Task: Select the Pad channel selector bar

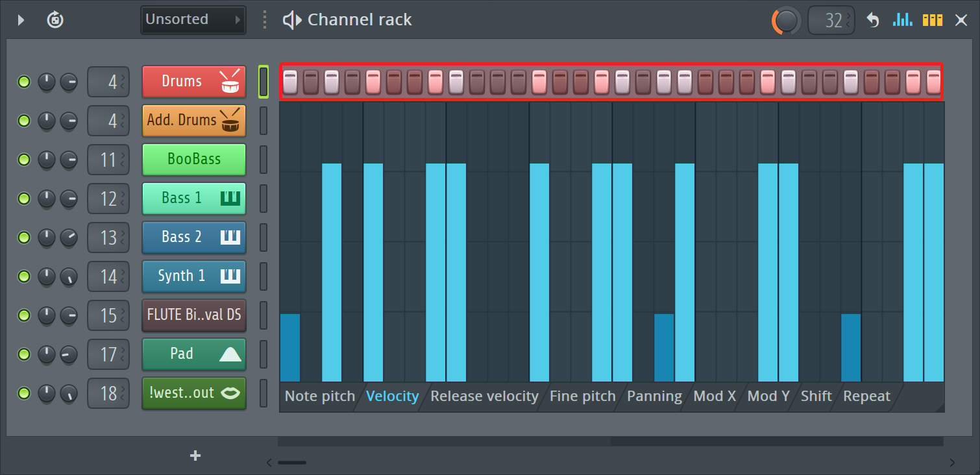Action: coord(263,354)
